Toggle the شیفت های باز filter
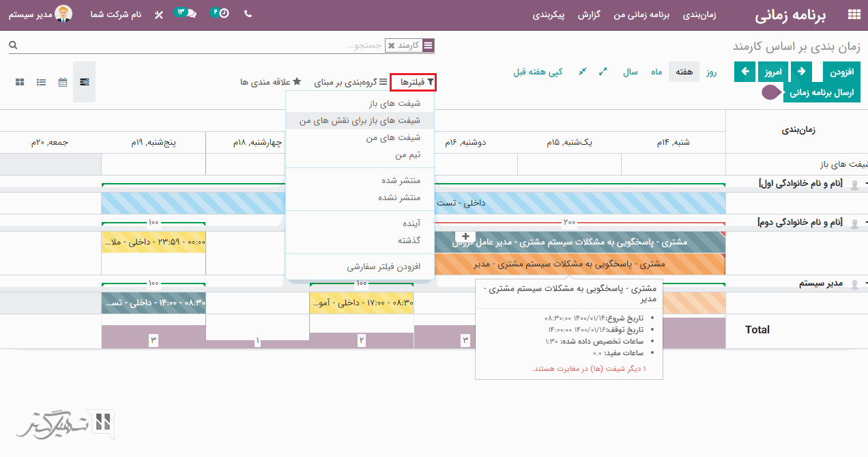The width and height of the screenshot is (868, 457). coord(396,103)
